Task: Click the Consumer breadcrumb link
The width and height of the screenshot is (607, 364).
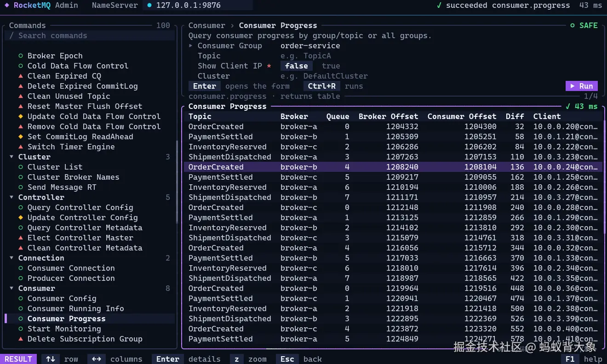Action: [x=207, y=26]
